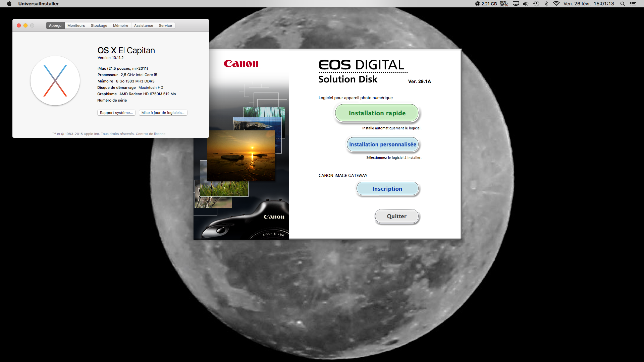Click the CANON iMAGE GATEWAY heading
This screenshot has height=362, width=644.
[x=343, y=175]
